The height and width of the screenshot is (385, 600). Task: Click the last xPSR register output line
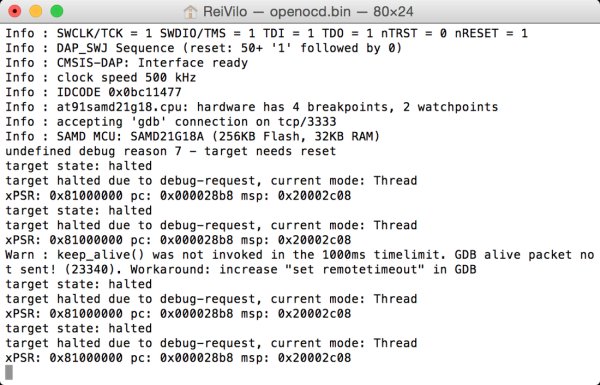point(178,358)
